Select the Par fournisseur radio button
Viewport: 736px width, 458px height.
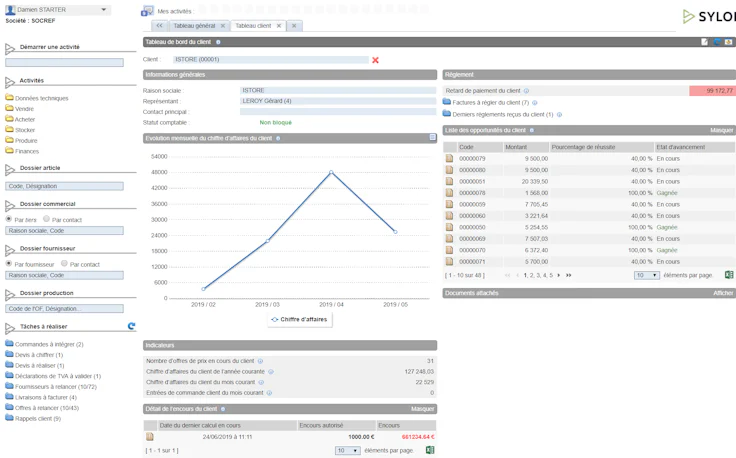[x=8, y=264]
